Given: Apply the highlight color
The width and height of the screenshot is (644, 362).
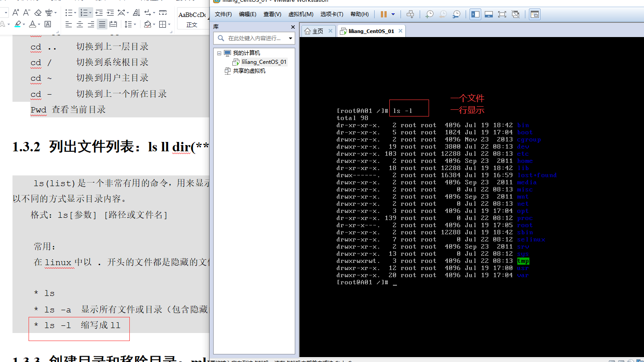Looking at the screenshot, I should 17,24.
